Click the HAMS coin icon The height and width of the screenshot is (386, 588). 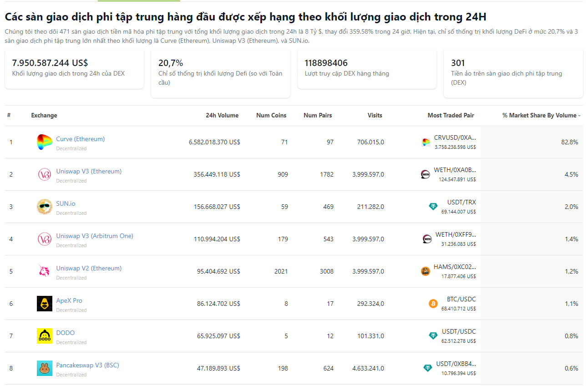click(x=426, y=271)
